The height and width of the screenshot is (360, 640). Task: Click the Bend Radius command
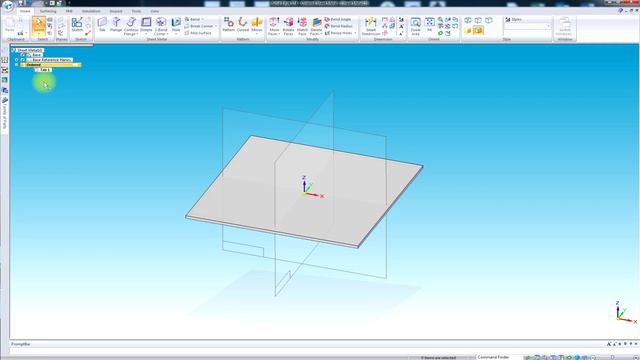click(x=338, y=26)
